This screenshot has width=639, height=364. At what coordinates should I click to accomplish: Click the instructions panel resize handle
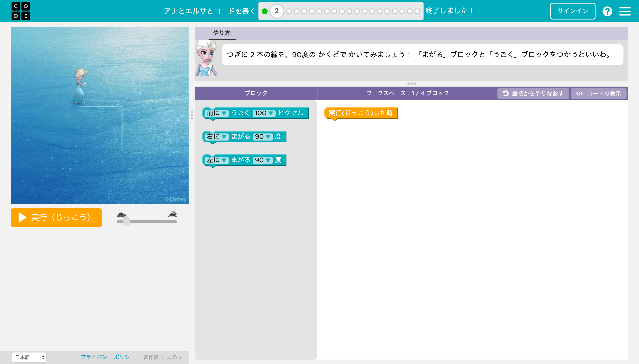(x=412, y=84)
